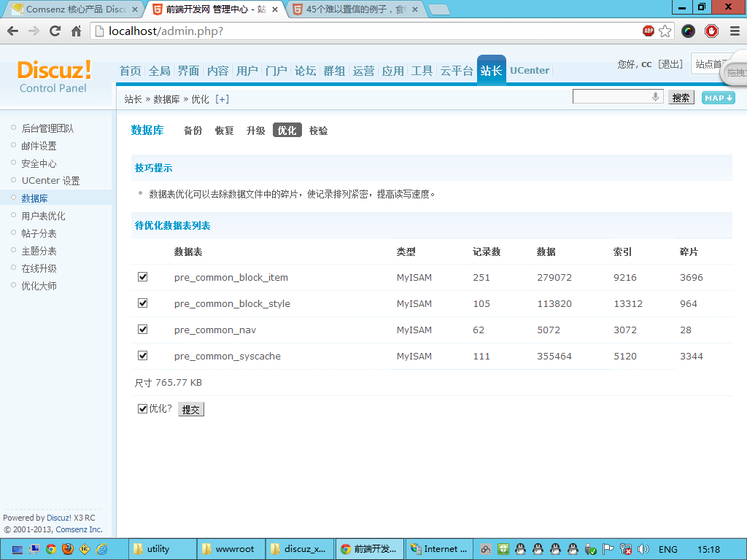Image resolution: width=747 pixels, height=560 pixels.
Task: Click the Discuz! footer link
Action: coord(59,518)
